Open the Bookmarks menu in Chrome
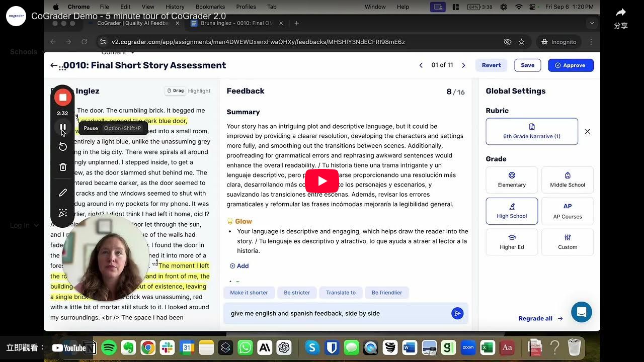Image resolution: width=644 pixels, height=362 pixels. (210, 7)
